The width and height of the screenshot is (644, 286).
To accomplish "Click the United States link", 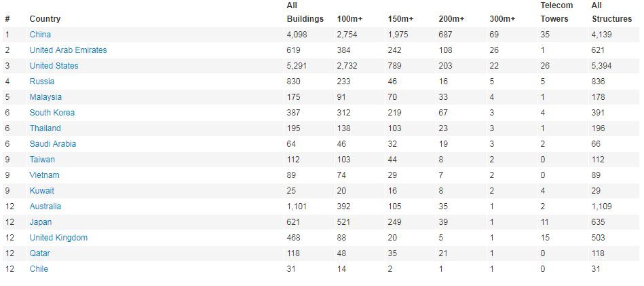I will 54,66.
